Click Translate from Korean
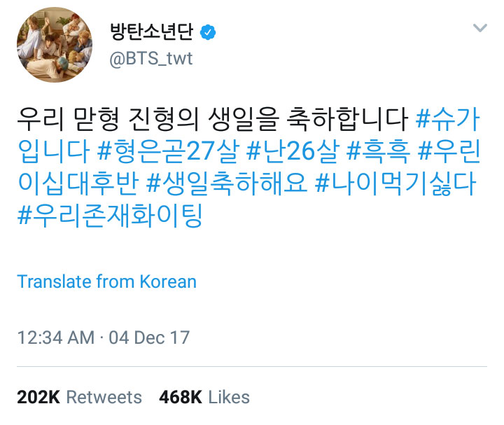504x425 pixels. pyautogui.click(x=106, y=281)
